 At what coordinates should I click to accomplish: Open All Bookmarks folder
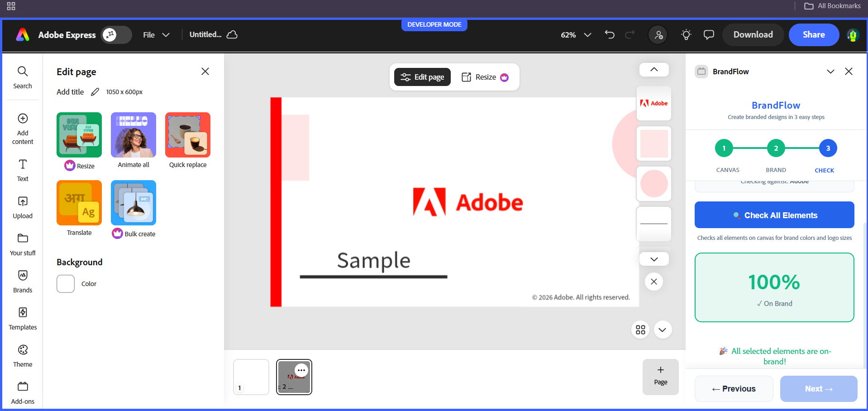point(833,6)
